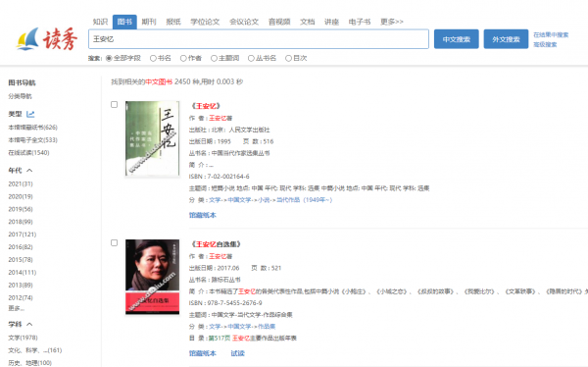Filter by 在线试读(1540)

point(28,152)
